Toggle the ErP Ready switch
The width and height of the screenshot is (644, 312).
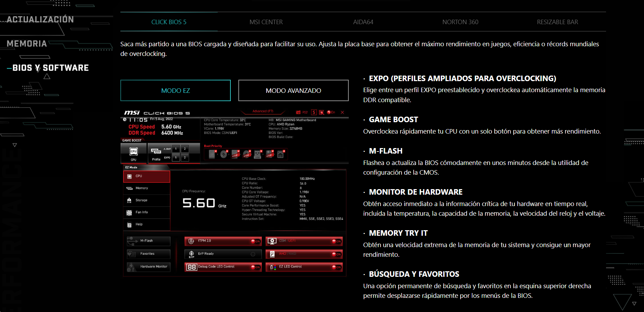[x=253, y=254]
